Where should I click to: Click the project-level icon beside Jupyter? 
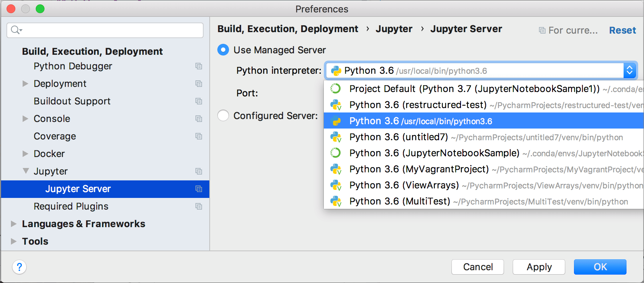click(x=199, y=171)
